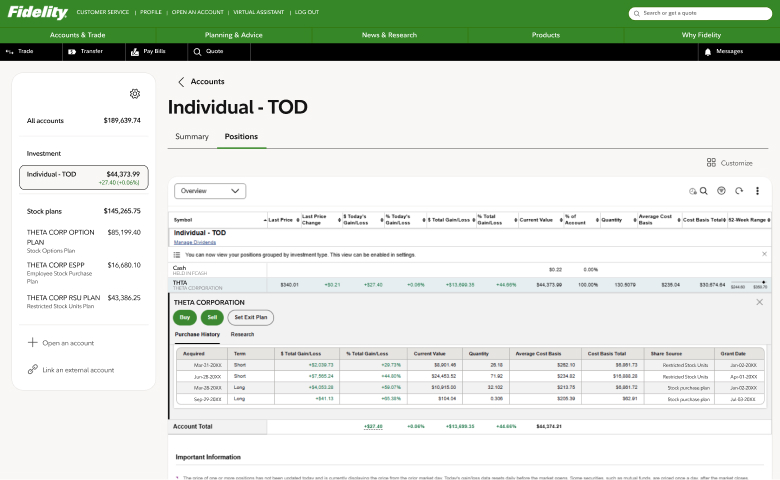Expand the Overview view dropdown

209,190
